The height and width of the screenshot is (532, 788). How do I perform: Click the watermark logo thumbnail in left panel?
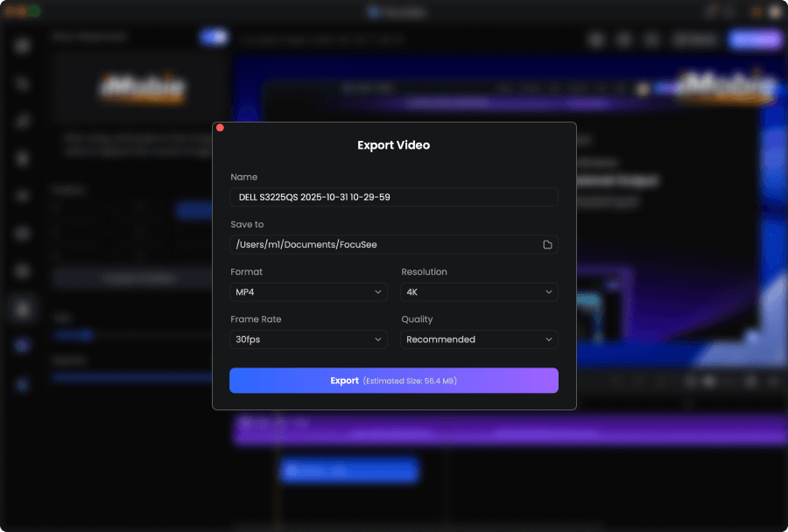(x=141, y=88)
